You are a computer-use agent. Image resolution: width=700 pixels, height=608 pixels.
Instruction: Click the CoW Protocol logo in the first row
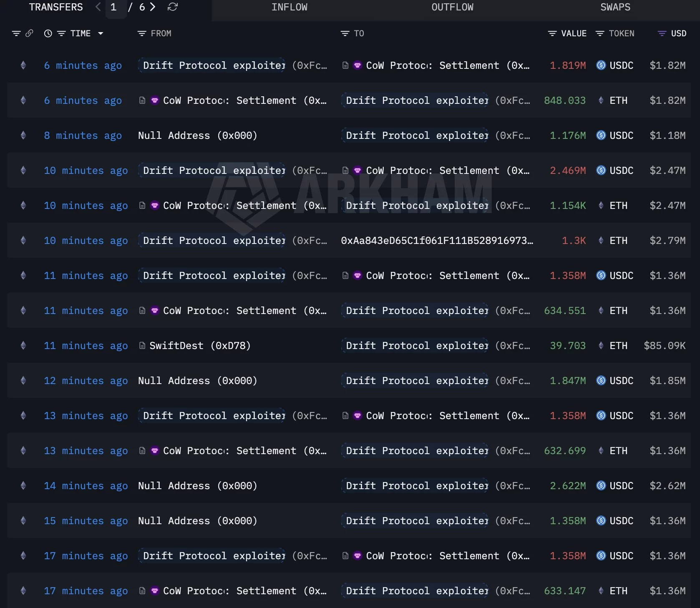tap(358, 65)
